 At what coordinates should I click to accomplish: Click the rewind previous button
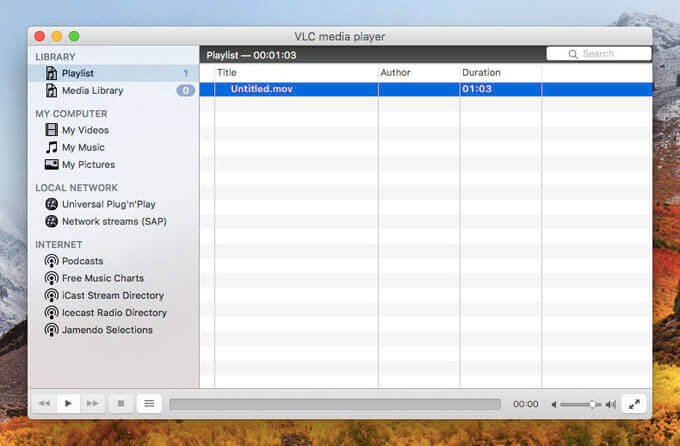[44, 403]
